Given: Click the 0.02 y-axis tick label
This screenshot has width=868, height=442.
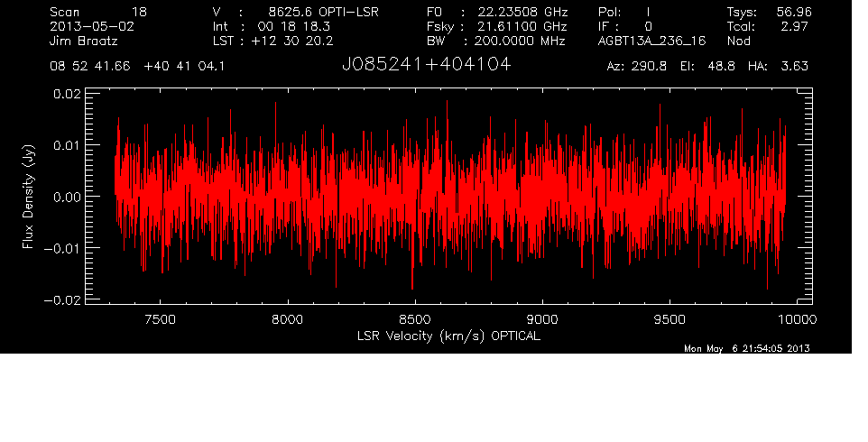Looking at the screenshot, I should (67, 94).
